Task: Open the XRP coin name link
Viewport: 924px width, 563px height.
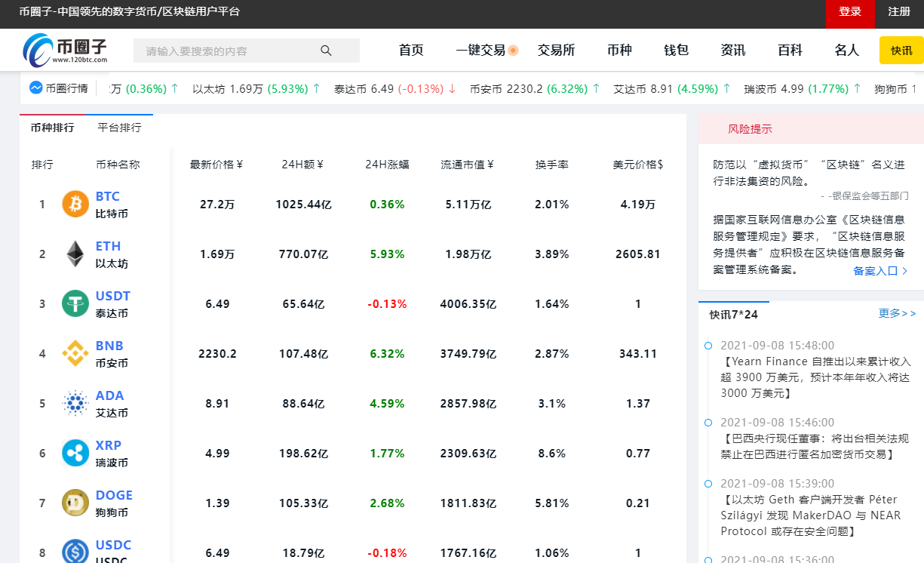Action: click(109, 445)
